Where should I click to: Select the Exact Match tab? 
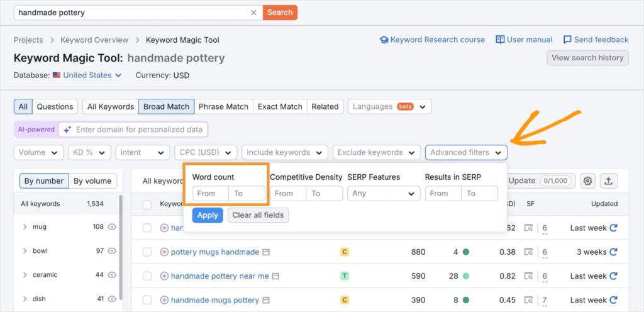point(280,107)
